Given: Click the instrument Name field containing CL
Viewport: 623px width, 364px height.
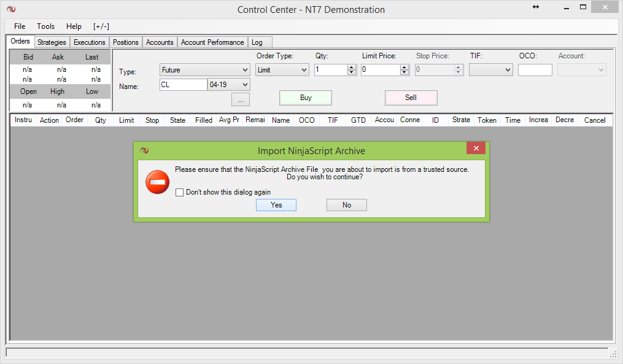Looking at the screenshot, I should [183, 85].
